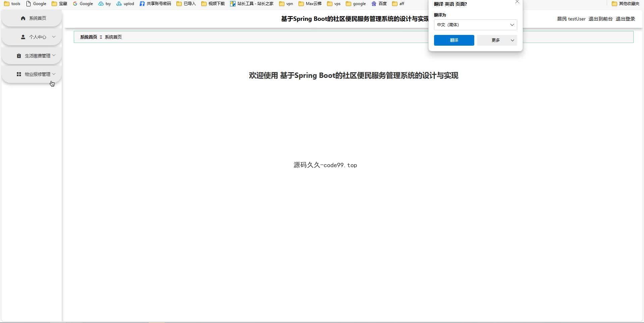Close the translate page popup
This screenshot has height=323, width=644.
click(517, 2)
